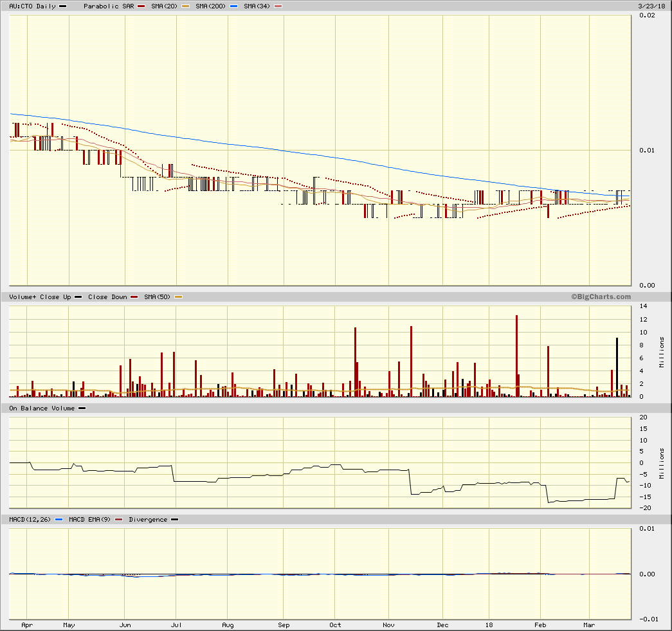Click the Divergence legend label
This screenshot has height=631, width=672.
click(148, 520)
